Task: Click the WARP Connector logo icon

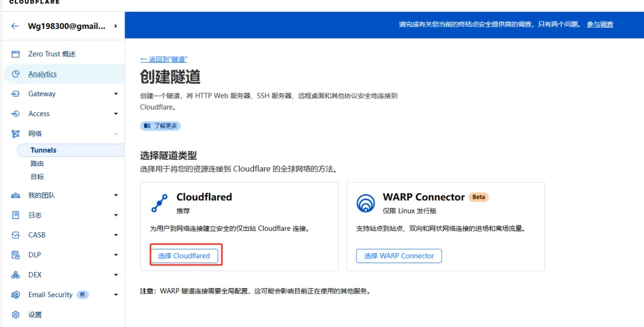Action: point(366,203)
